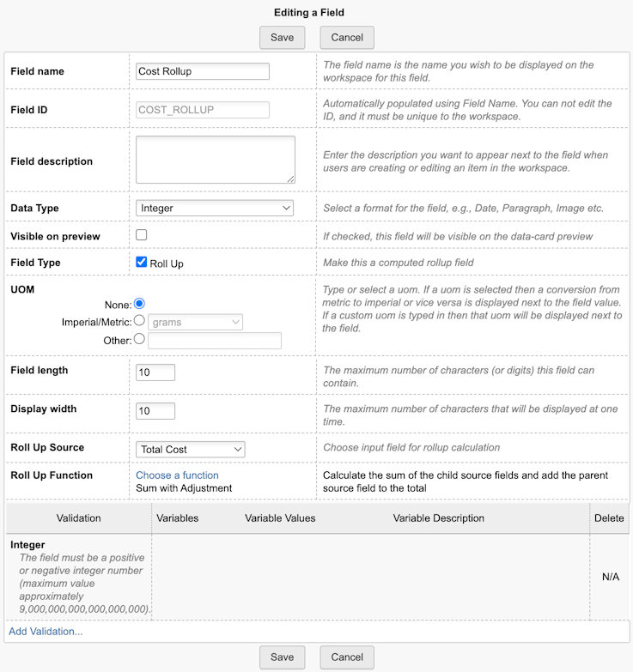The height and width of the screenshot is (672, 633).
Task: Click the bottom Cancel button
Action: pyautogui.click(x=347, y=657)
